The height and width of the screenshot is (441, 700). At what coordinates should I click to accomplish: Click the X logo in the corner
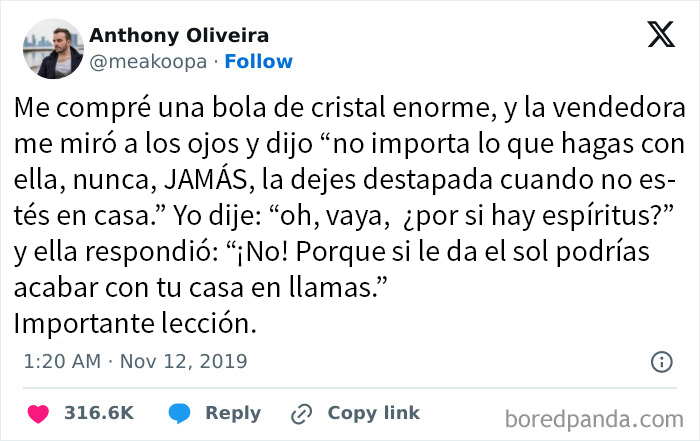pos(661,36)
